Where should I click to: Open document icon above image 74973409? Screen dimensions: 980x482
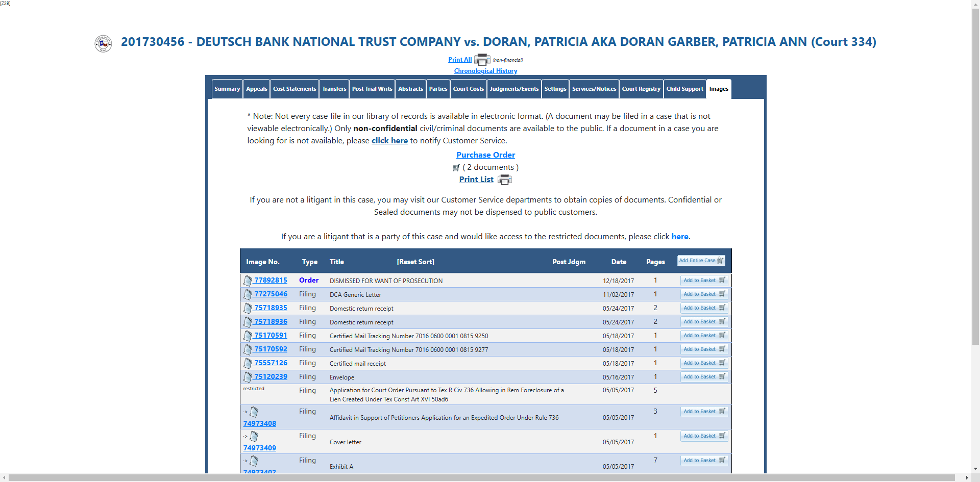pos(254,436)
